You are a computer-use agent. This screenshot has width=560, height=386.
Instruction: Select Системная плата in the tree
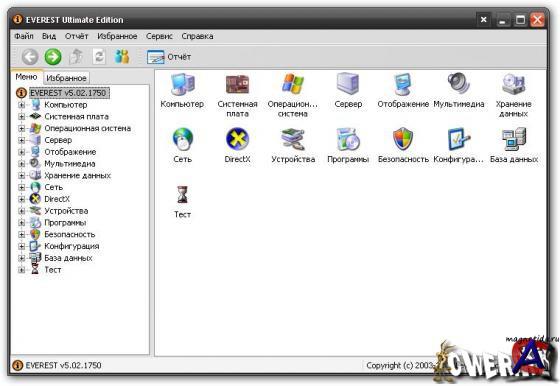[x=76, y=117]
